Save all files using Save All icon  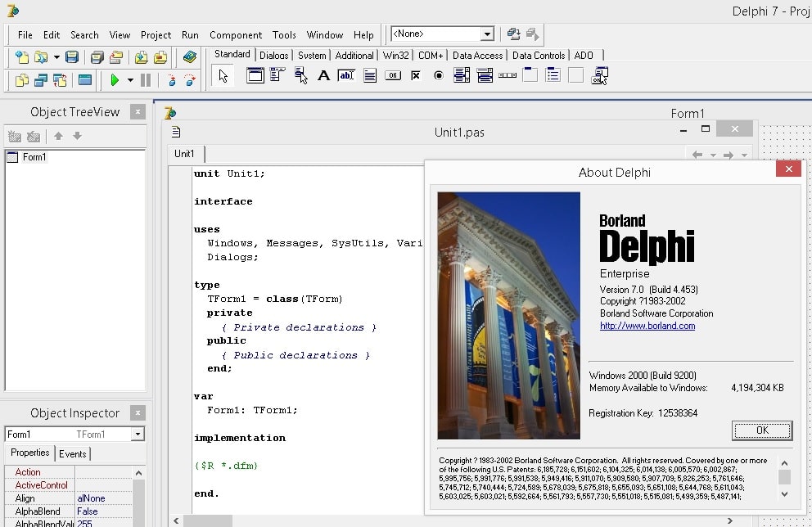click(97, 57)
